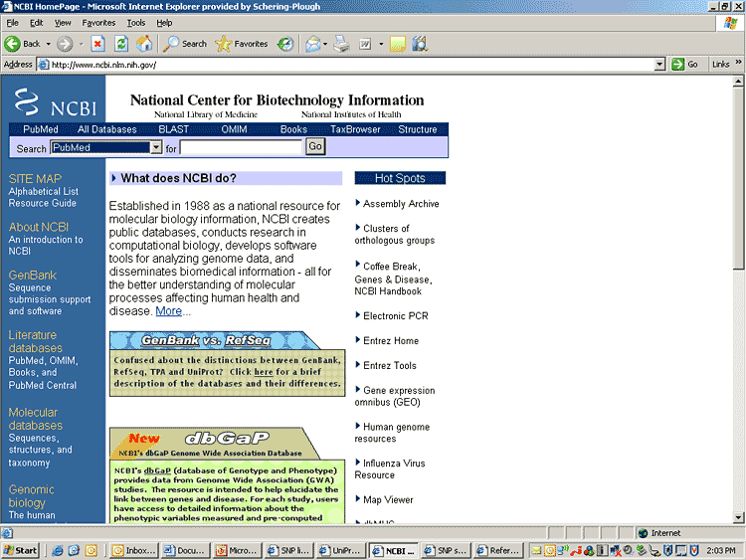Click 'here' link in GenBank vs RefSeq box

pos(264,372)
